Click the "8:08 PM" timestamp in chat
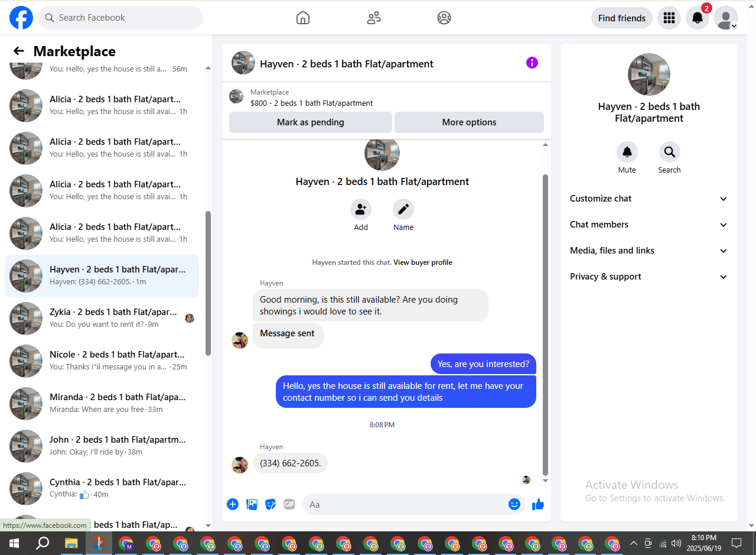Image resolution: width=756 pixels, height=555 pixels. coord(382,425)
